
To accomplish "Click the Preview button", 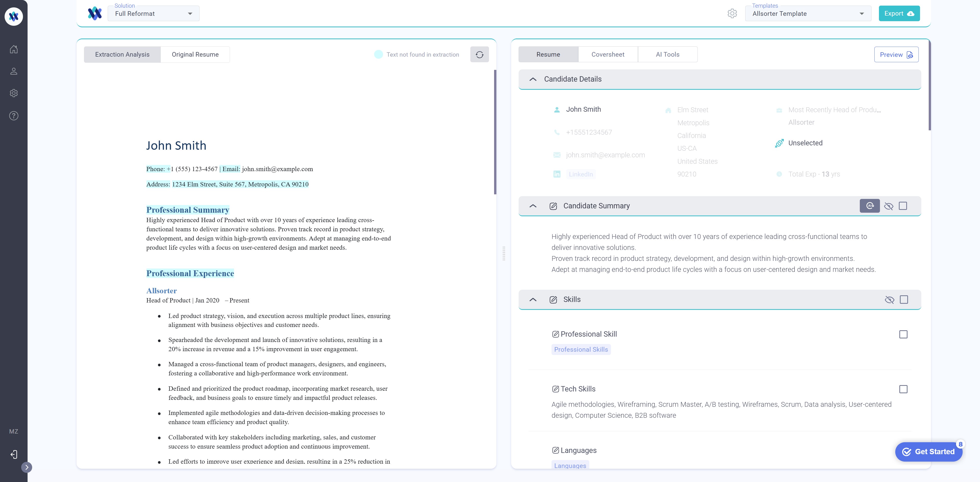I will 896,54.
